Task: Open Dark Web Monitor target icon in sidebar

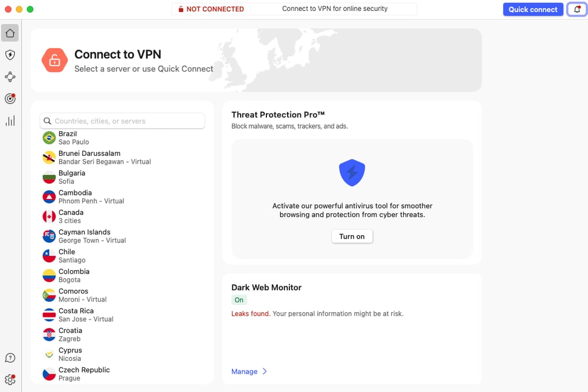Action: pos(10,99)
